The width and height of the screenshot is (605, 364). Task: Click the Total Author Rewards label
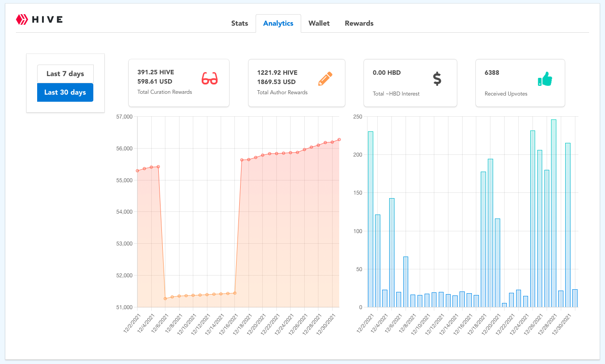[282, 92]
